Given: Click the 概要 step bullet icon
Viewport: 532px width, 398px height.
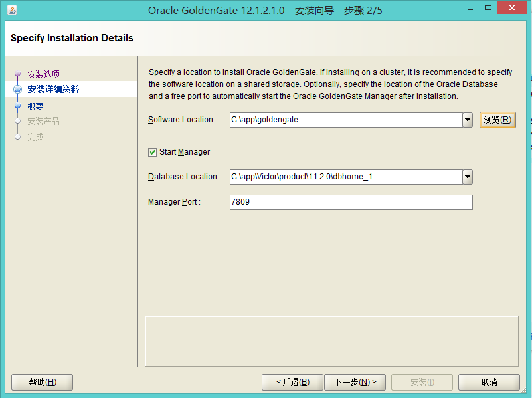Looking at the screenshot, I should pyautogui.click(x=18, y=106).
